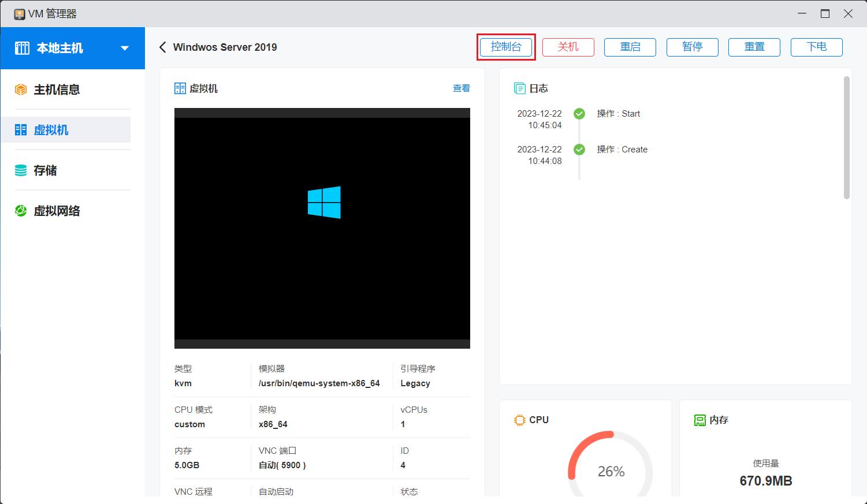Click the VNC 端口 value 自动( 5900 )
This screenshot has height=504, width=867.
(x=282, y=465)
